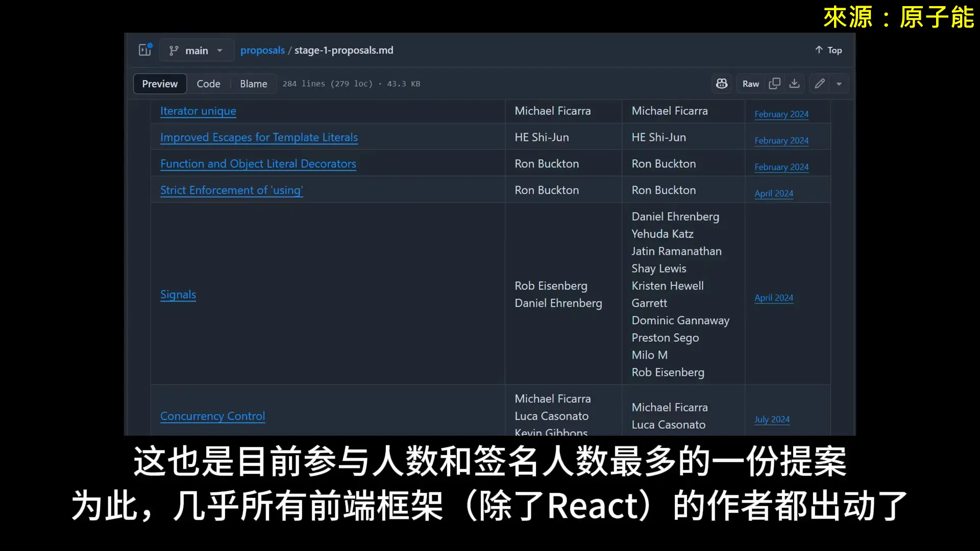This screenshot has width=980, height=551.
Task: Open Iterator unique proposal link
Action: (198, 111)
